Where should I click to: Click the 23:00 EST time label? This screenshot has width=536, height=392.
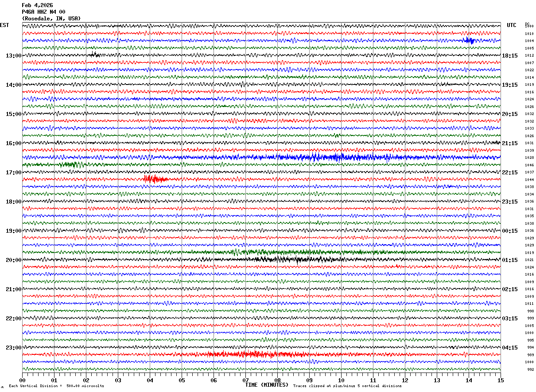tap(14, 348)
